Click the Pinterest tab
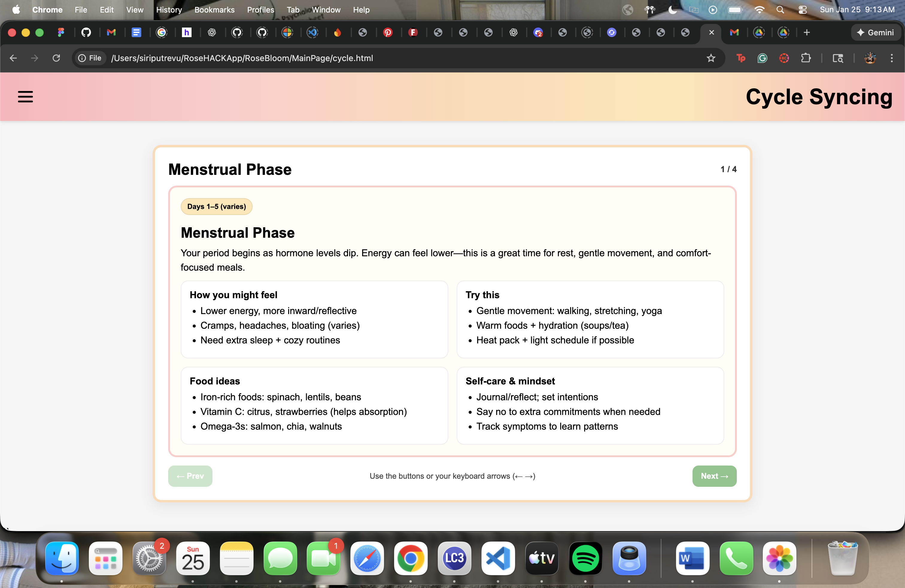The width and height of the screenshot is (905, 588). [x=388, y=33]
